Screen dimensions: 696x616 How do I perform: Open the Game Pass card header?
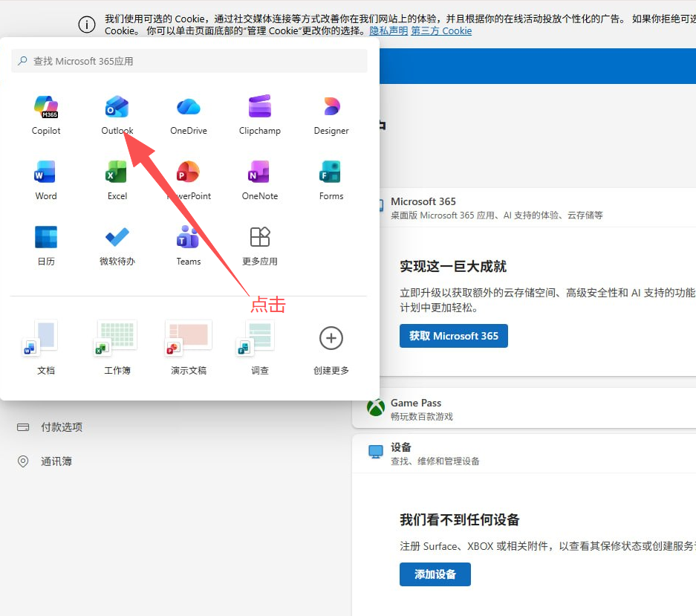pos(524,409)
